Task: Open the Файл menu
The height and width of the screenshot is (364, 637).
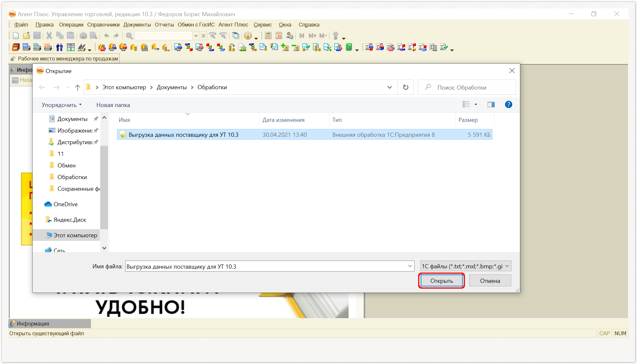Action: pos(21,25)
